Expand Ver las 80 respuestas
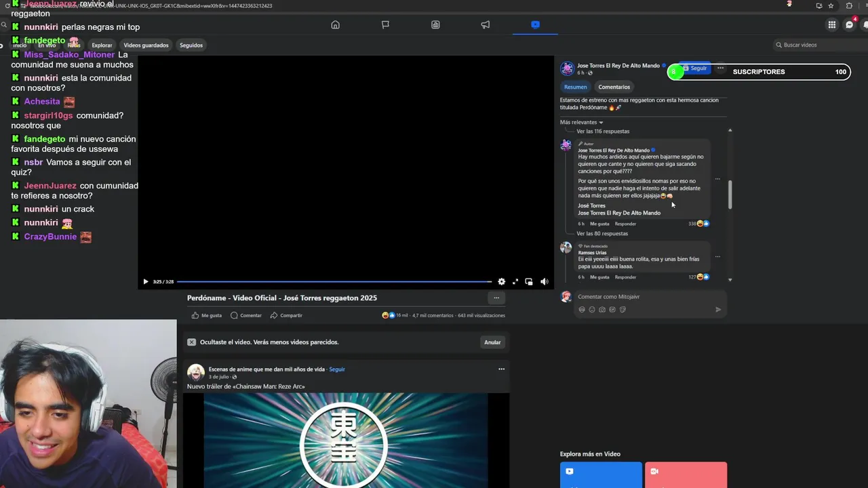This screenshot has width=868, height=488. pos(602,234)
